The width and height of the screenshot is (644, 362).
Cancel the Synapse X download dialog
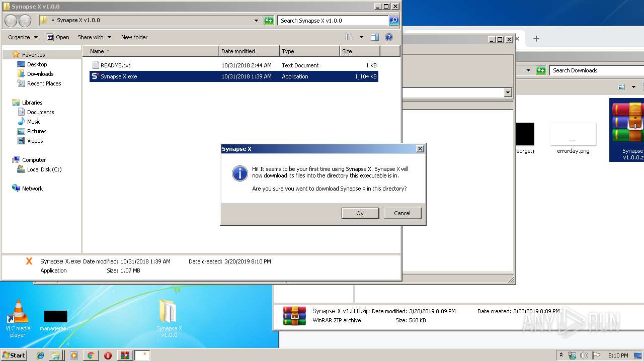402,213
